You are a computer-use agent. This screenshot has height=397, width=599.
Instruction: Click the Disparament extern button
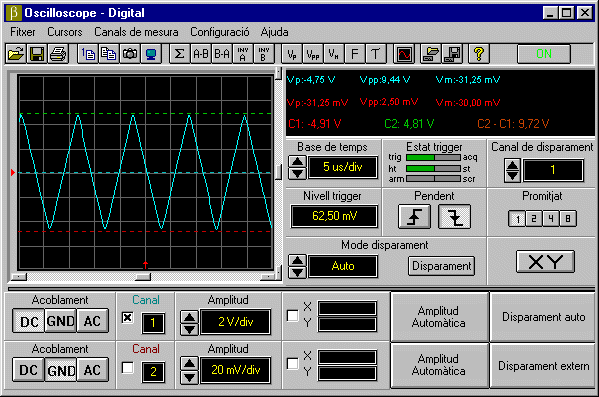[542, 366]
